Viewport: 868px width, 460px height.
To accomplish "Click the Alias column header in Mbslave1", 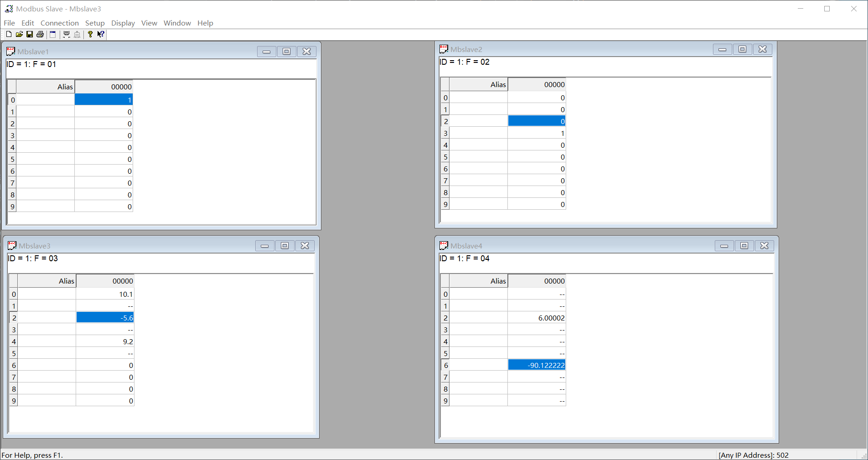I will [46, 87].
